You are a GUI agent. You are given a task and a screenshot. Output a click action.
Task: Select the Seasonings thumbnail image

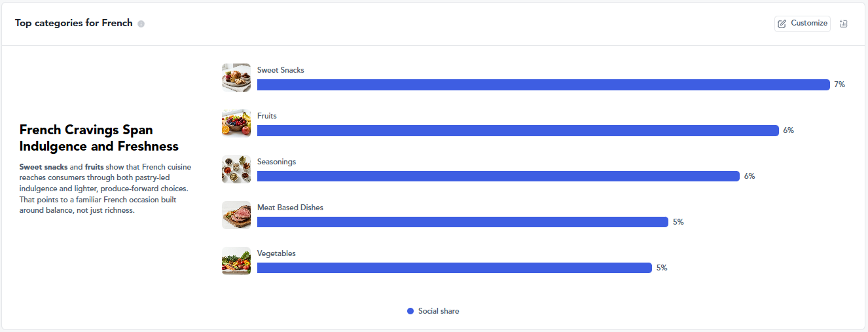[236, 170]
